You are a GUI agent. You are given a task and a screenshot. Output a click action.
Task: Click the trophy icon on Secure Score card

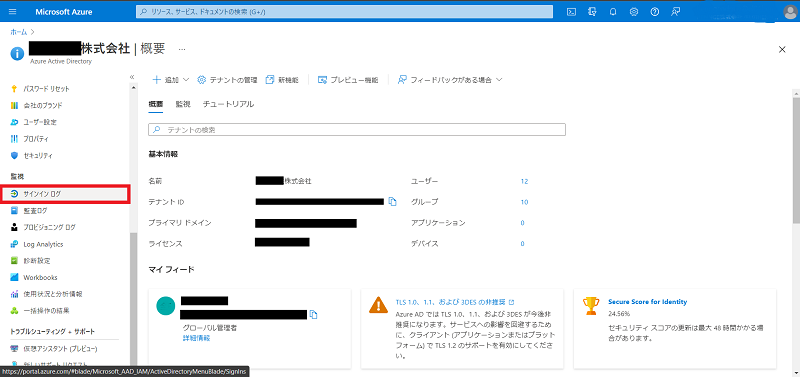click(591, 306)
